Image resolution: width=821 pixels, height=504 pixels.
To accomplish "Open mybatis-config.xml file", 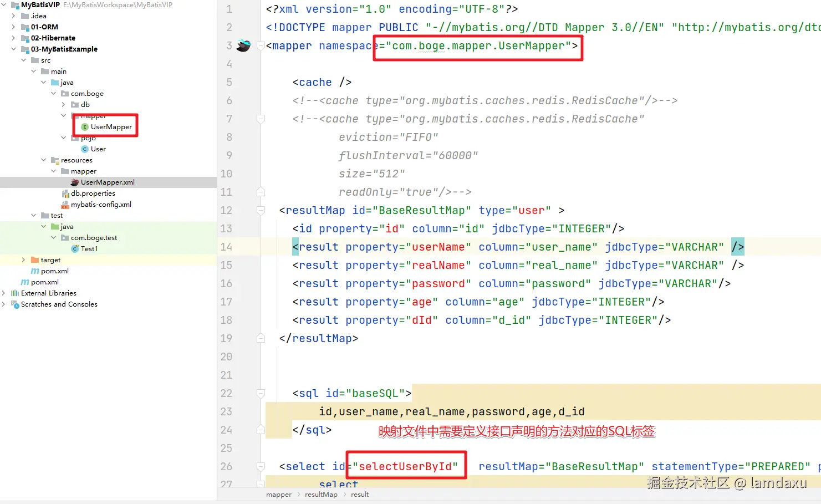I will point(101,205).
